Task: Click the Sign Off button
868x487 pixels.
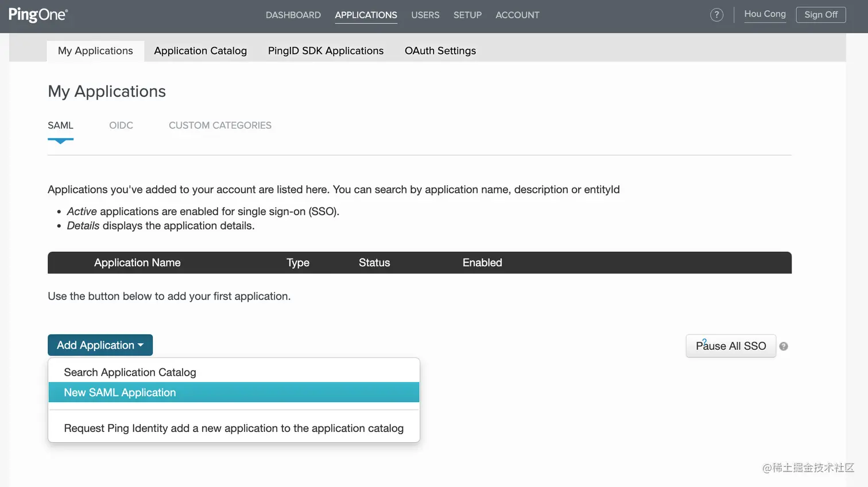Action: (821, 14)
